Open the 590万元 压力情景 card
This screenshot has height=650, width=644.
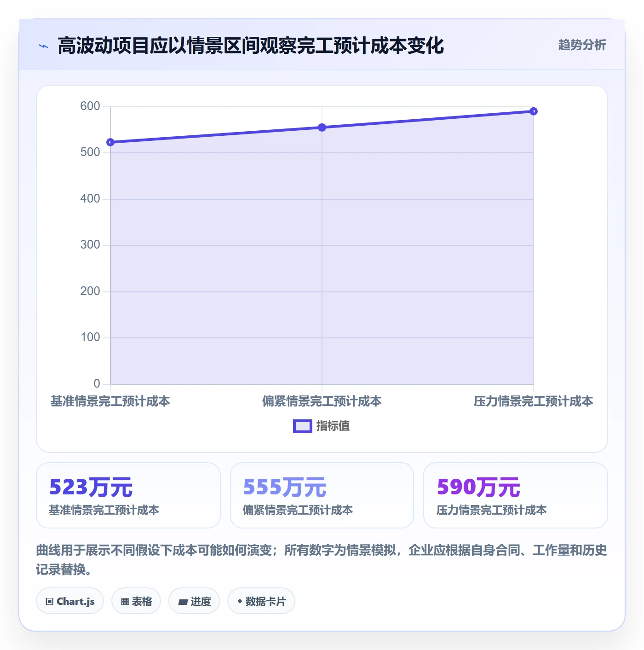pyautogui.click(x=516, y=495)
